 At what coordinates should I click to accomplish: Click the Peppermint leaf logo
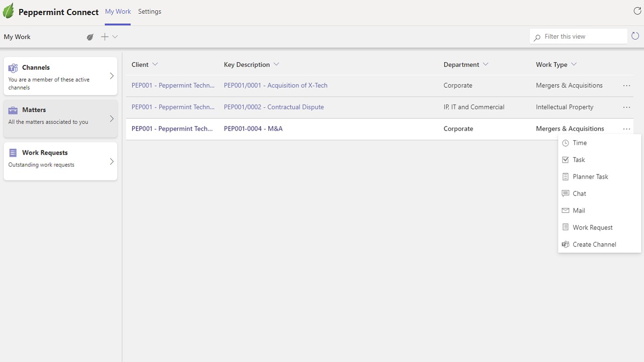click(x=8, y=11)
